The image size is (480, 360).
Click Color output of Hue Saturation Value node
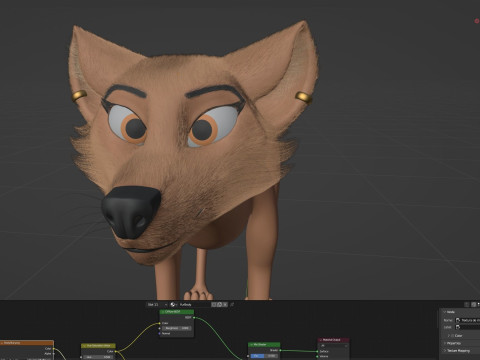pos(116,351)
